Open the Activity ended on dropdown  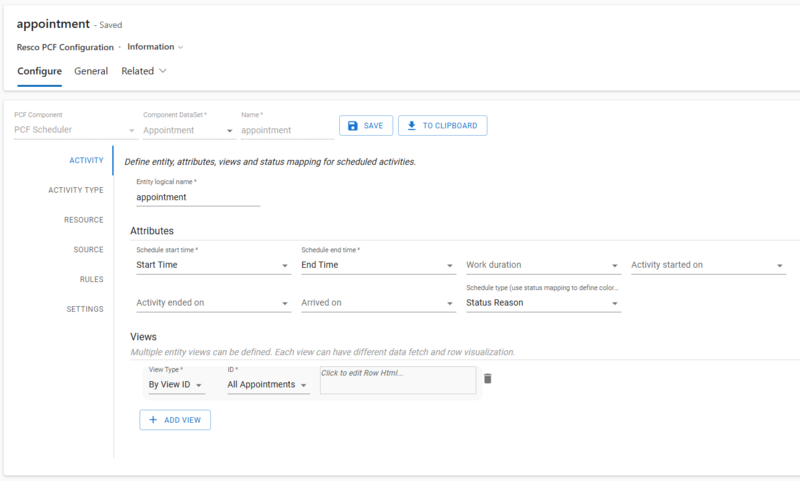coord(213,303)
